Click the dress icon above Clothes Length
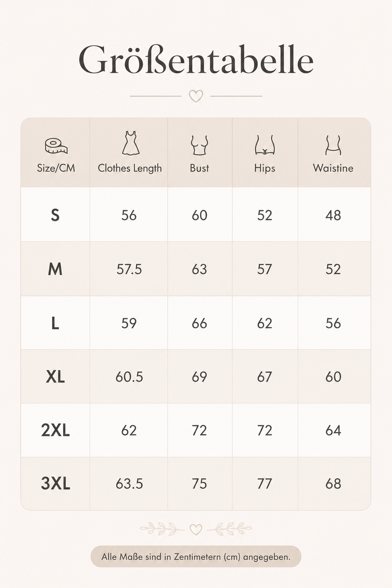Screen dimensions: 392x588 click(131, 143)
